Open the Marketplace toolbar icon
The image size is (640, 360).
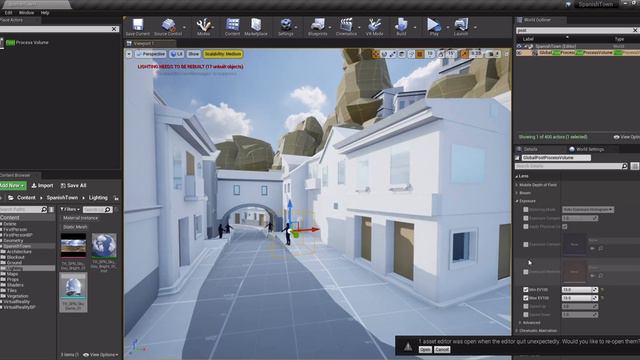click(x=256, y=25)
